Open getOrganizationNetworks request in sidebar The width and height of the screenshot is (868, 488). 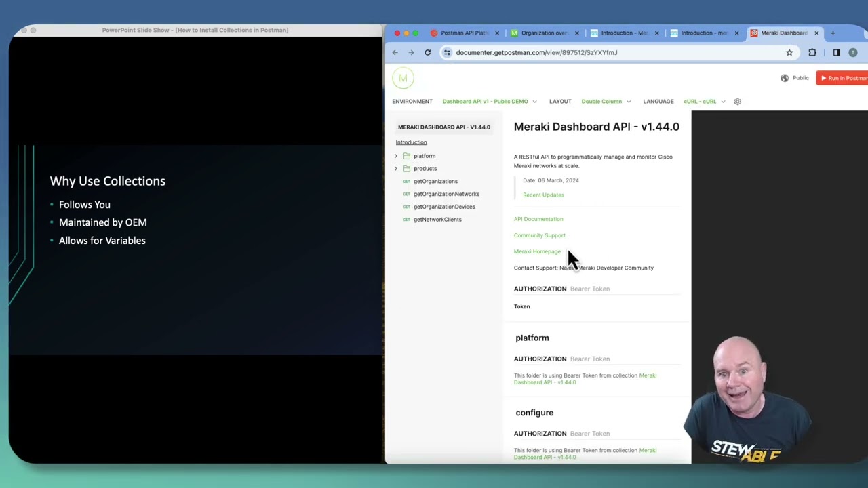point(446,194)
